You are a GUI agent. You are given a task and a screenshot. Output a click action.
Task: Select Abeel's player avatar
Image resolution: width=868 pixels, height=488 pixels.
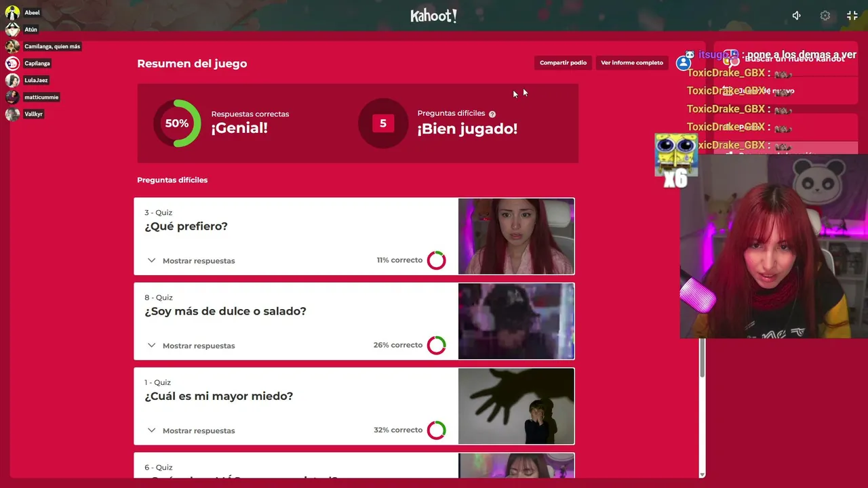(x=12, y=13)
